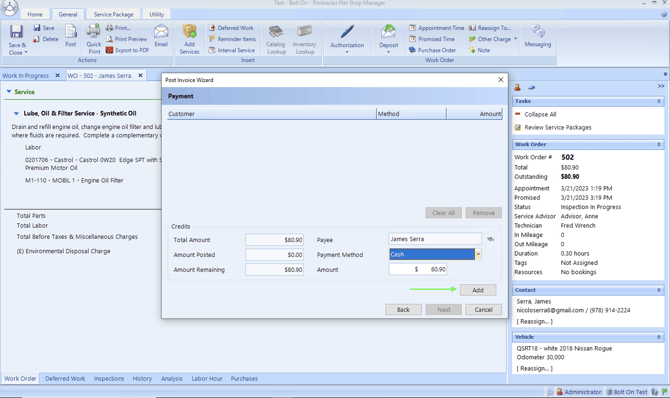The height and width of the screenshot is (398, 670).
Task: Open the Save & Close dropdown arrow
Action: tap(26, 53)
